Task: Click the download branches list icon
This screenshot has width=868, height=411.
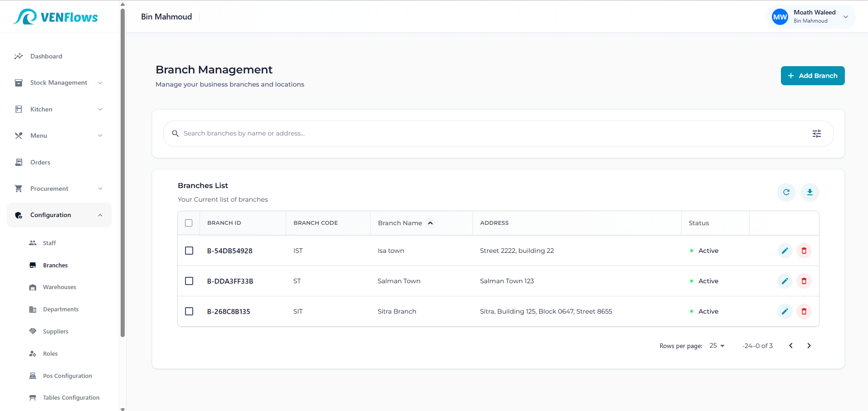Action: tap(809, 192)
